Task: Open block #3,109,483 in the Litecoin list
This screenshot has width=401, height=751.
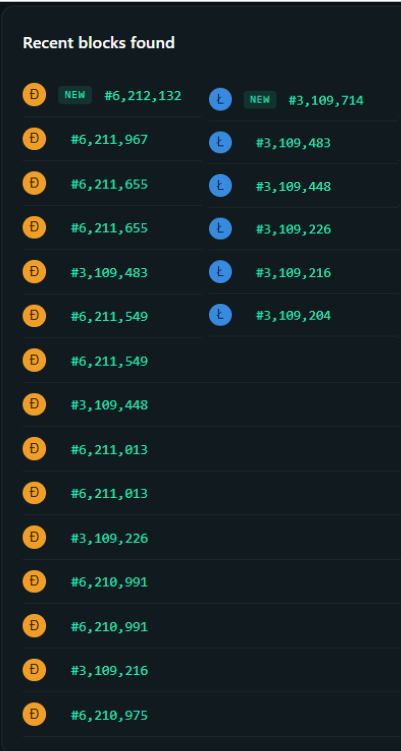Action: (293, 143)
